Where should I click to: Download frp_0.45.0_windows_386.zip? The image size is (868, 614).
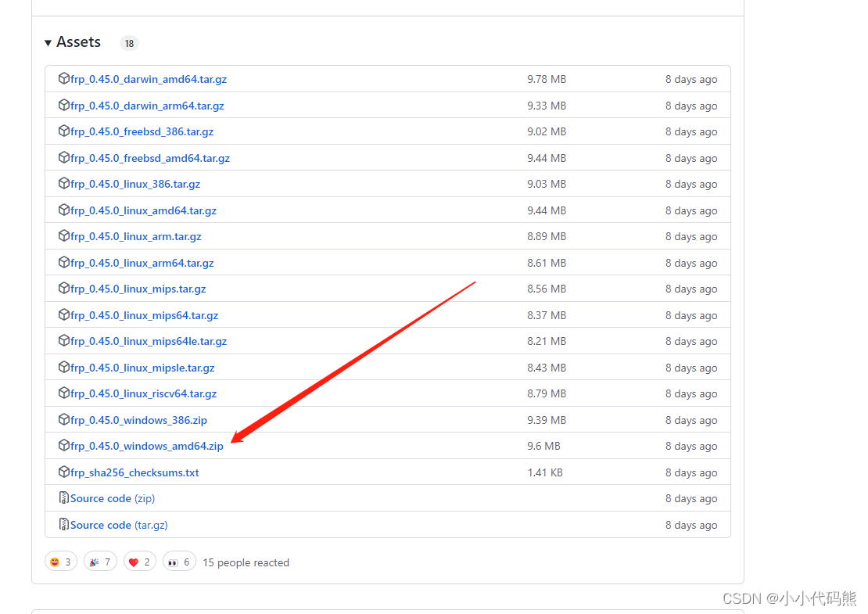[x=139, y=420]
